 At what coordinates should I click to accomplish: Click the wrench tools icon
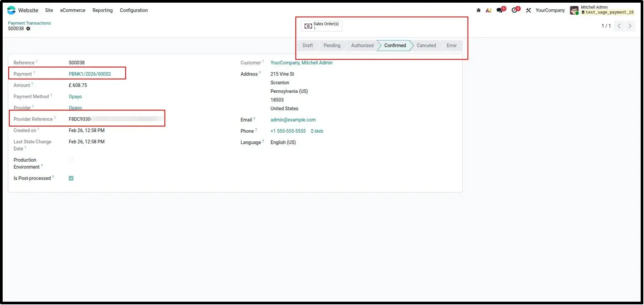[x=528, y=10]
